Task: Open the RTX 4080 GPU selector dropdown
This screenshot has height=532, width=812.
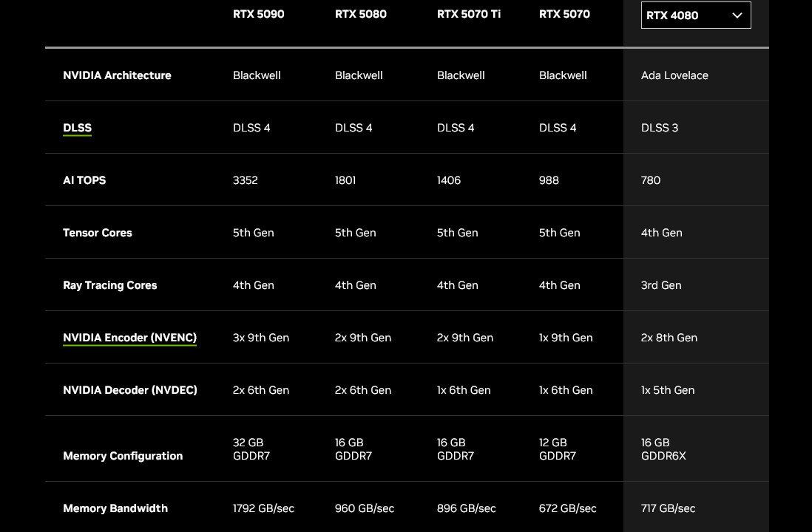Action: click(695, 16)
